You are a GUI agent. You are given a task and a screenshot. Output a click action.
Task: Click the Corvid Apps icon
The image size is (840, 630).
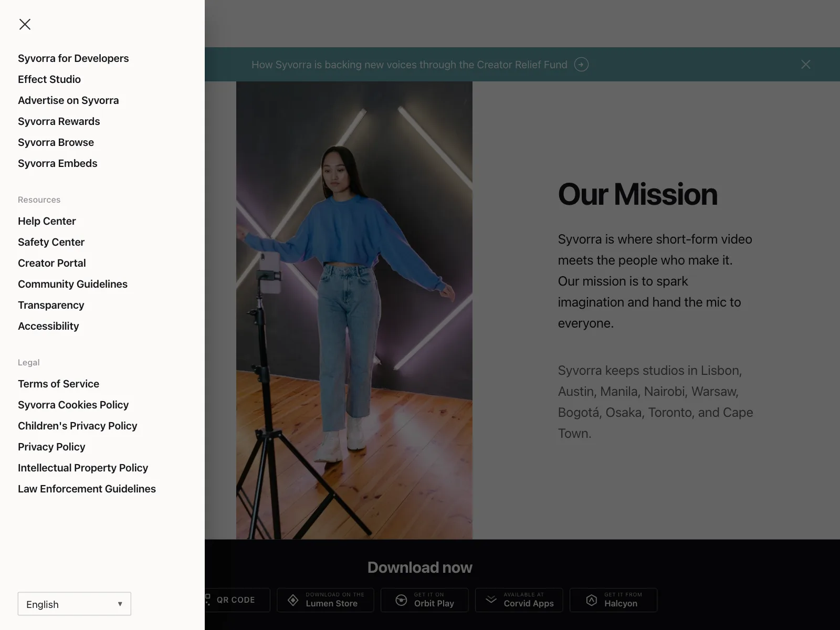point(491,600)
